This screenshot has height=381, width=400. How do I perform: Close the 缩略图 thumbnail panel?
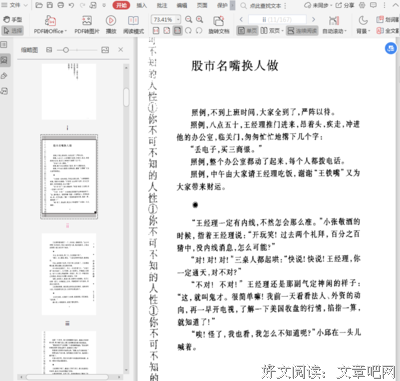(x=121, y=50)
